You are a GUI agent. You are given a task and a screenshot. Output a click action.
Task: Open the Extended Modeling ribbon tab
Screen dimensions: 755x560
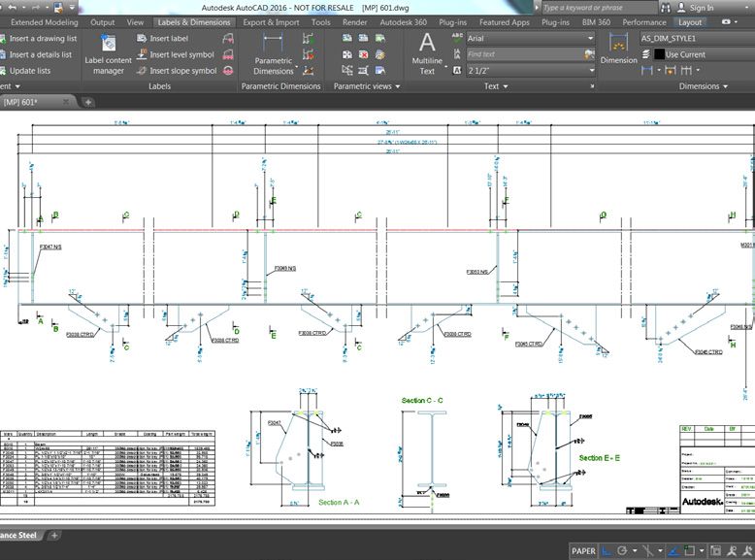coord(44,22)
